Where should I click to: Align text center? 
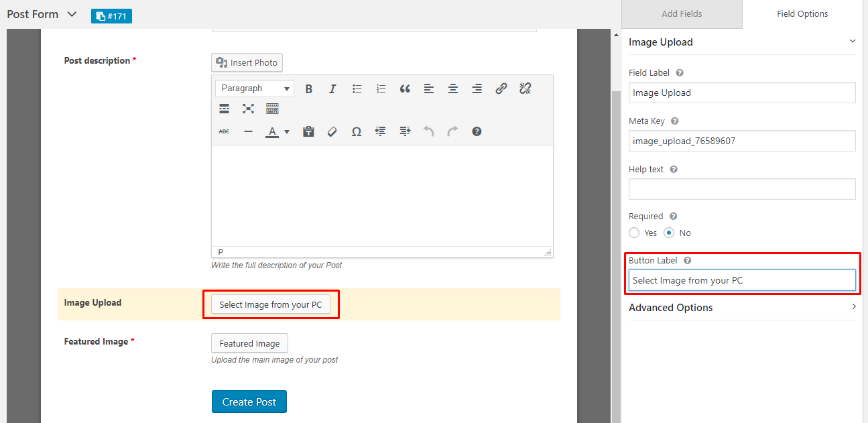click(x=453, y=88)
